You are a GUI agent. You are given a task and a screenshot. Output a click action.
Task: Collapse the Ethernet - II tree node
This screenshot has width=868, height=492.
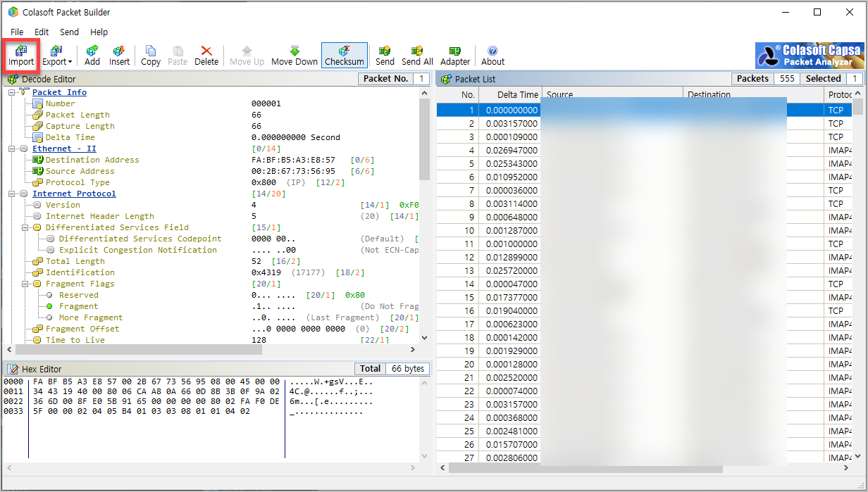tap(11, 149)
